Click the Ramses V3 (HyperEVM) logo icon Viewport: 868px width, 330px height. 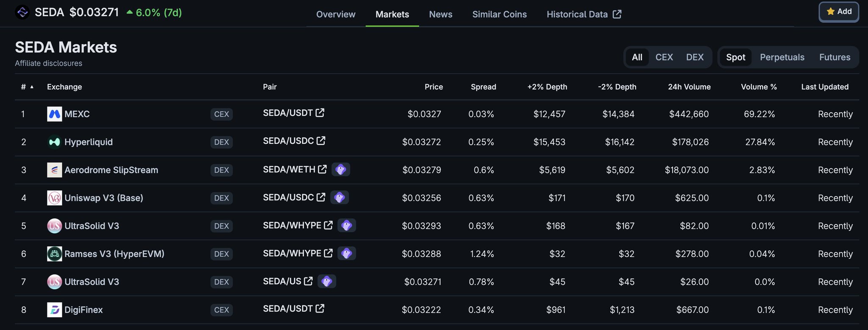(x=54, y=254)
